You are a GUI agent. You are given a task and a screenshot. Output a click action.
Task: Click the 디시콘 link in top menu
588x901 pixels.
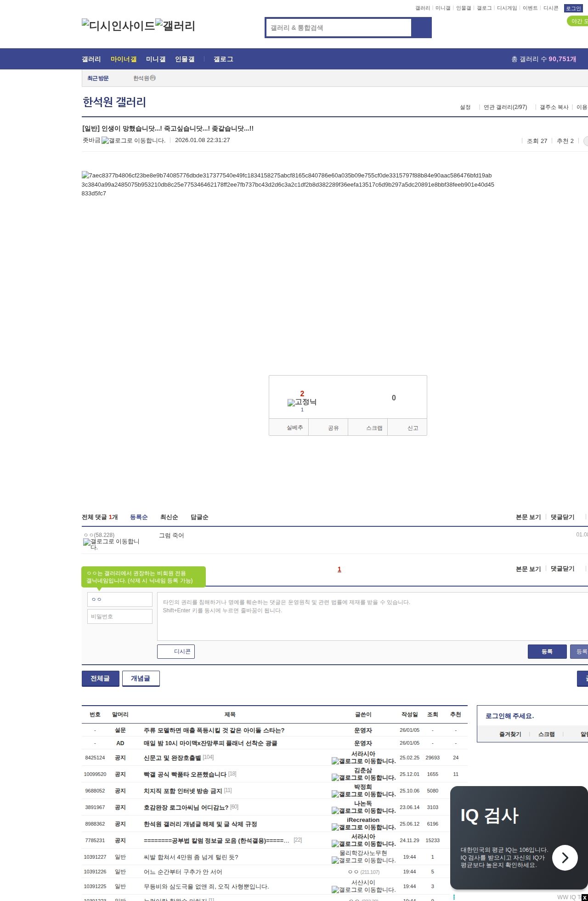click(x=551, y=8)
